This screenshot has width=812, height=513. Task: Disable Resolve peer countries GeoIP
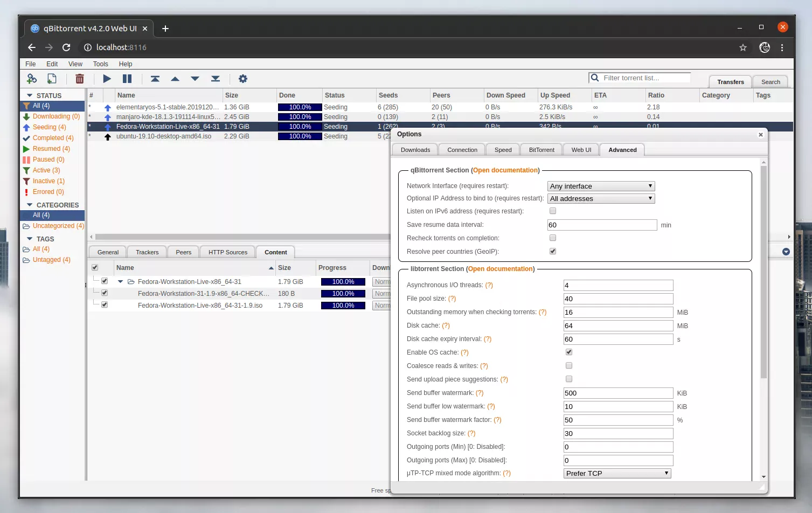pyautogui.click(x=552, y=251)
